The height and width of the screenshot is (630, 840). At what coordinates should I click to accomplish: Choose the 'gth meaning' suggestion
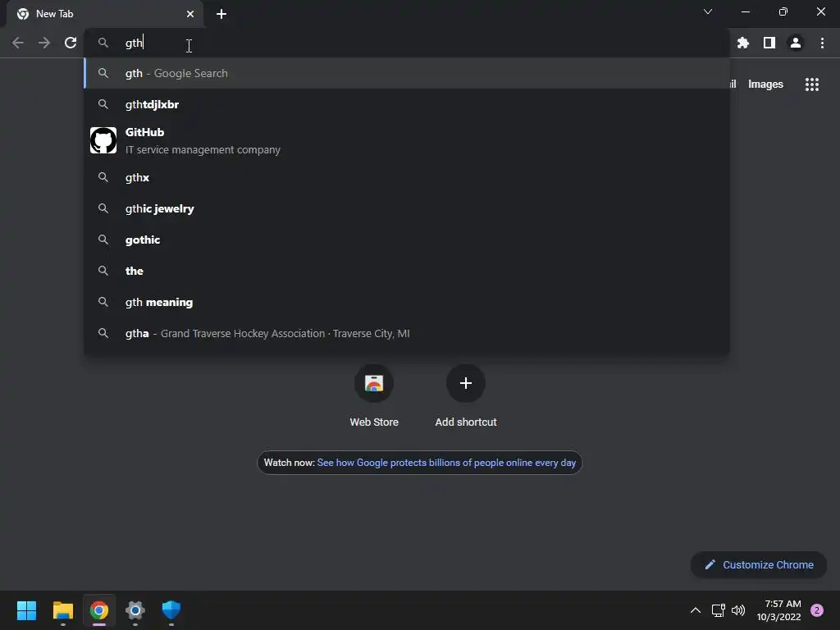pyautogui.click(x=407, y=302)
